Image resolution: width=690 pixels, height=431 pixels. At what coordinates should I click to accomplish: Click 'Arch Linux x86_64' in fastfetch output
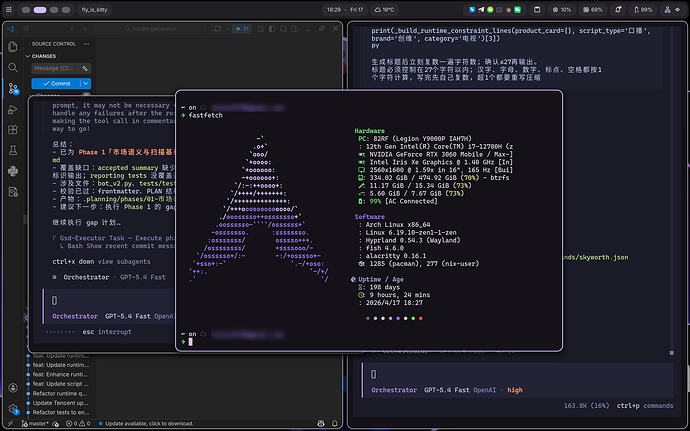pos(397,225)
